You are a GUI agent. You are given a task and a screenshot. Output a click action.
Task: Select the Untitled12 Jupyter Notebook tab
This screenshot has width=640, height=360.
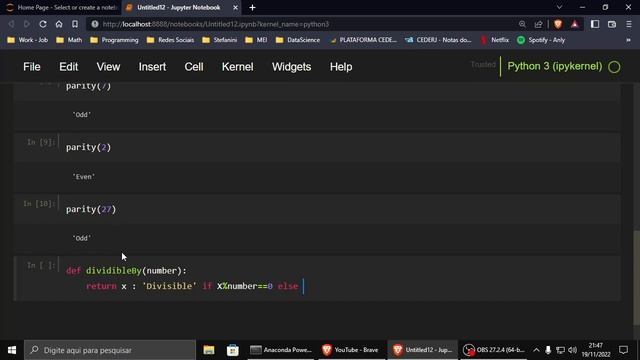[x=178, y=7]
